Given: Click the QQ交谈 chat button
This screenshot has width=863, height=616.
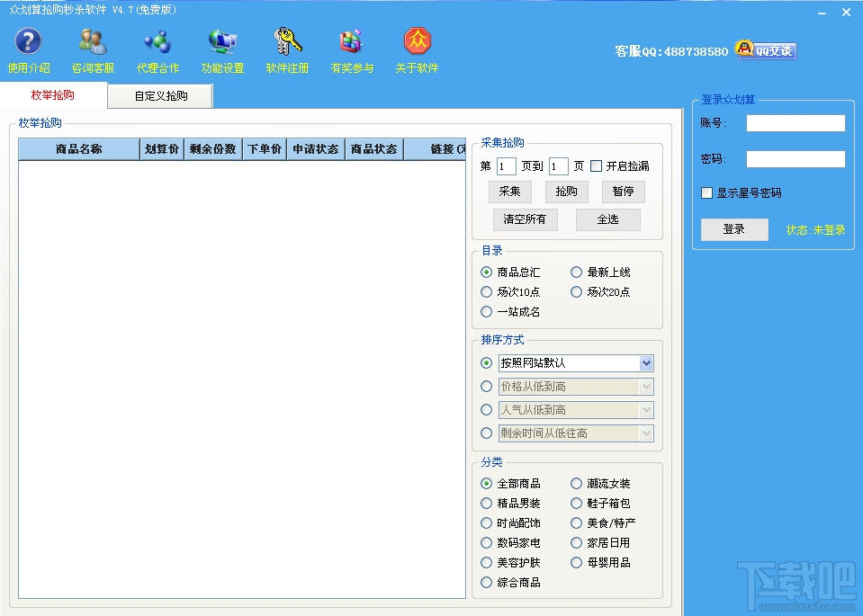Looking at the screenshot, I should pos(766,50).
